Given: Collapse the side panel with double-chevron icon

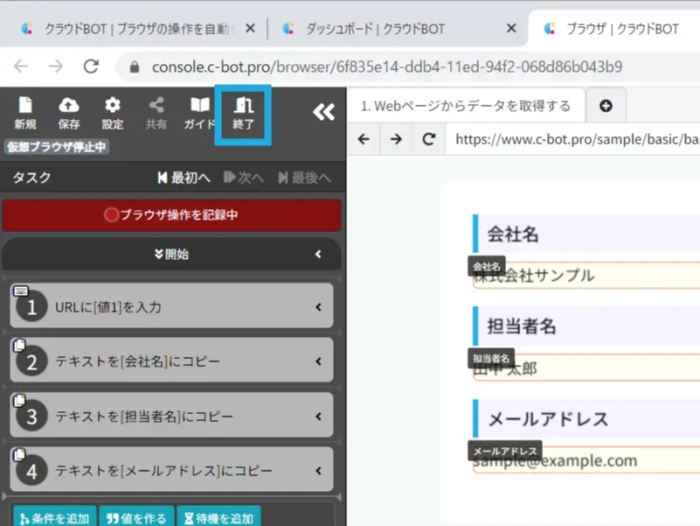Looking at the screenshot, I should (323, 112).
